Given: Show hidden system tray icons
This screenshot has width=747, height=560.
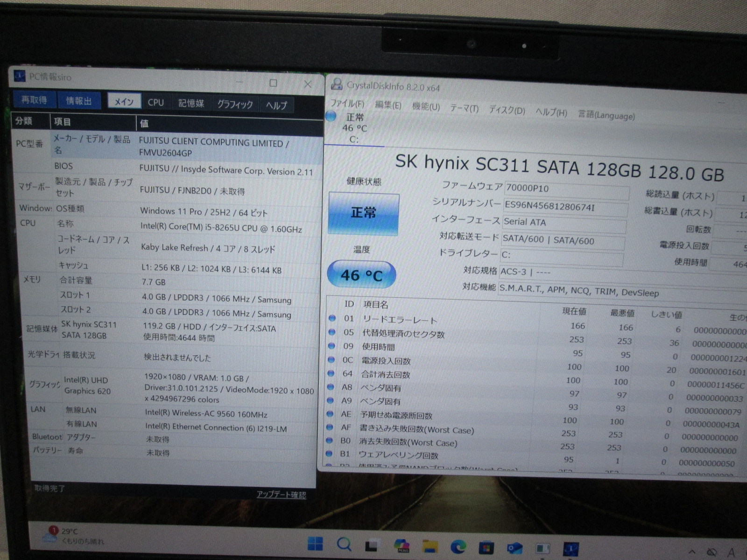Looking at the screenshot, I should (x=692, y=553).
